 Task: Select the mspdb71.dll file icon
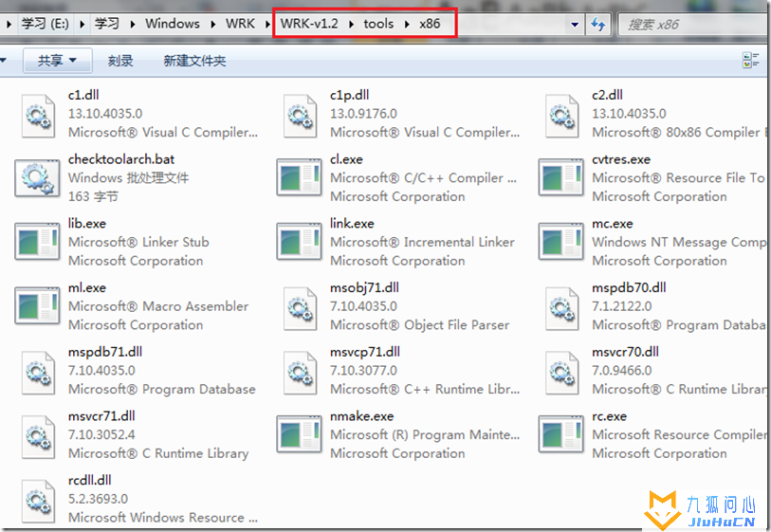click(38, 373)
